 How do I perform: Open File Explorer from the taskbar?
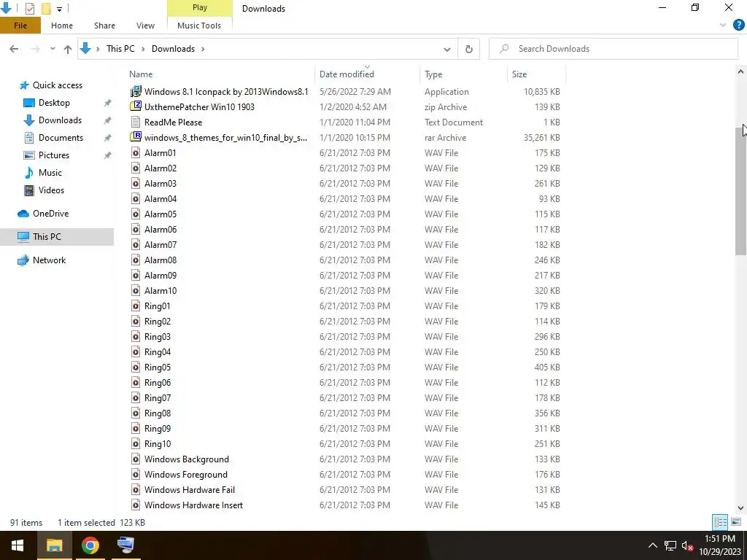click(54, 545)
